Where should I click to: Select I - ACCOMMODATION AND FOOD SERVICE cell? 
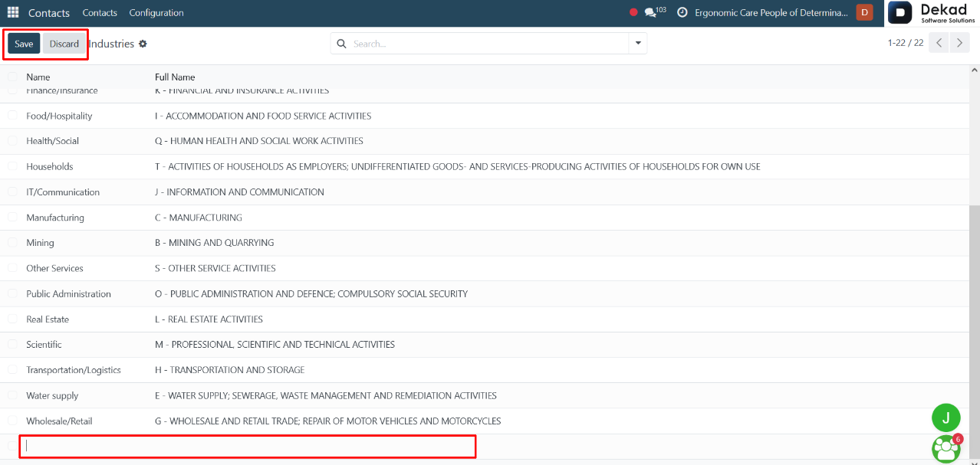click(x=263, y=116)
